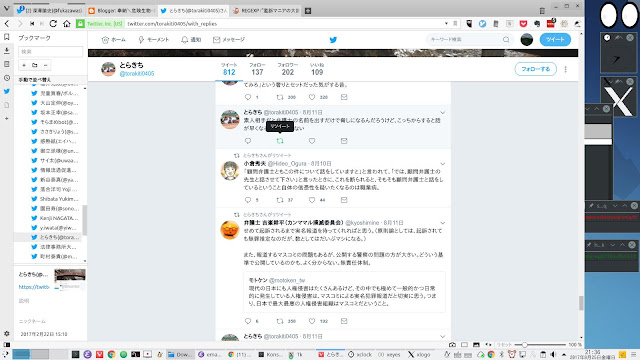Click the red badge extension icon in toolbar
This screenshot has width=640, height=360.
pyautogui.click(x=551, y=23)
